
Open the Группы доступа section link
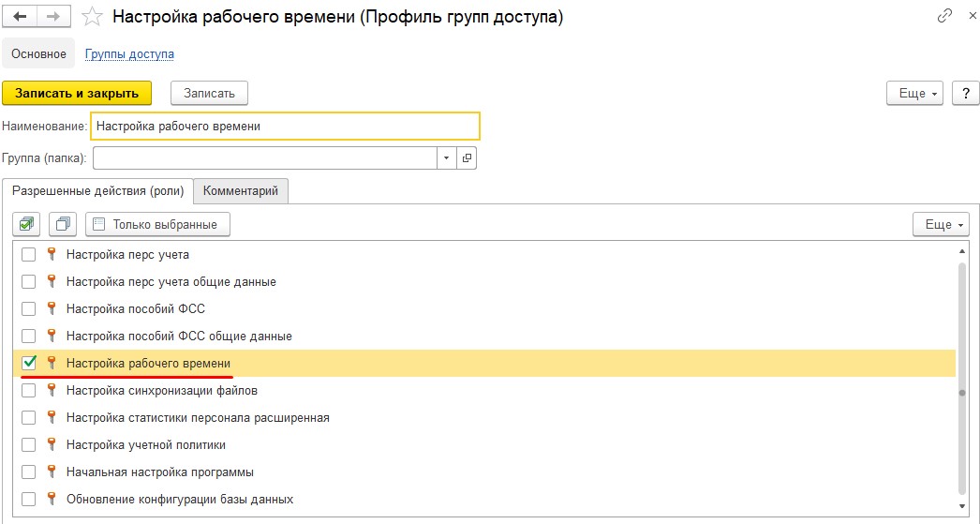pos(129,54)
